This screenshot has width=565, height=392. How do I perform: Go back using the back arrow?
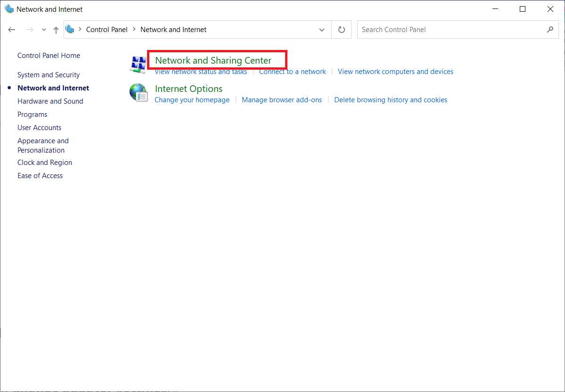(x=11, y=30)
